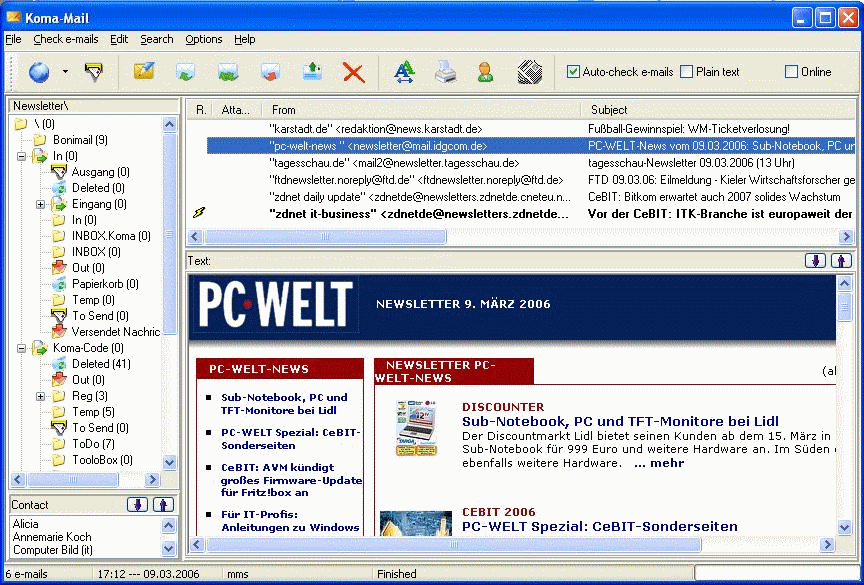Viewport: 864px width, 585px height.
Task: Click the font size 'A' toolbar icon
Action: pyautogui.click(x=404, y=72)
